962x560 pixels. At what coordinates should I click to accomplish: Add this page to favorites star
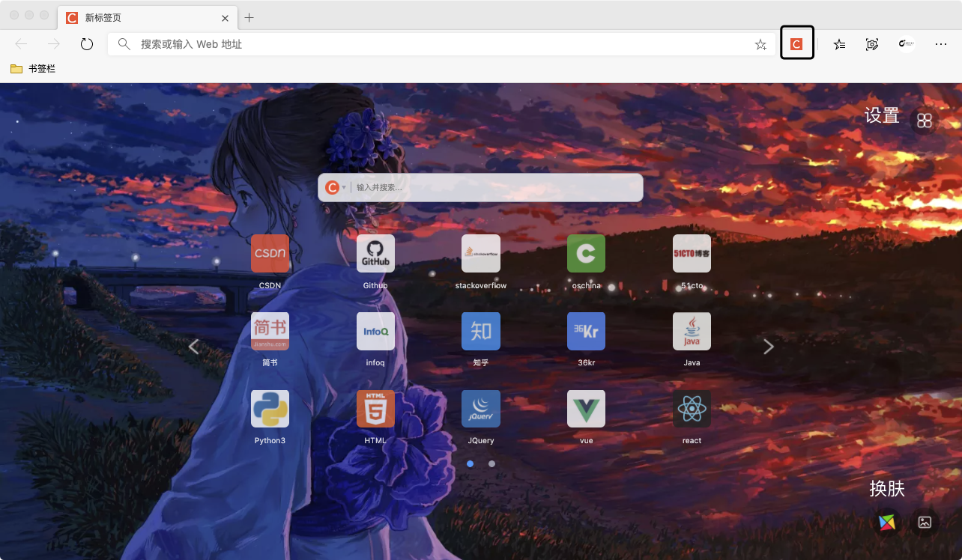(760, 44)
